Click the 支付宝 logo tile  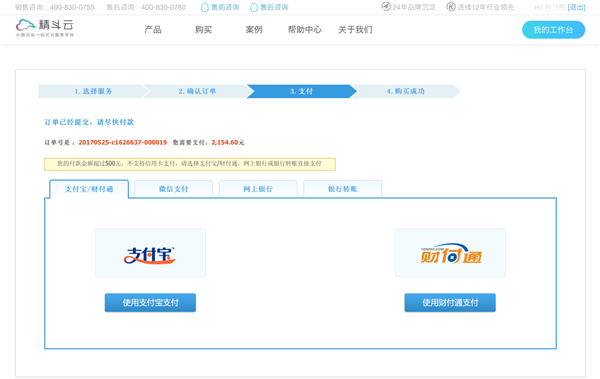click(150, 253)
